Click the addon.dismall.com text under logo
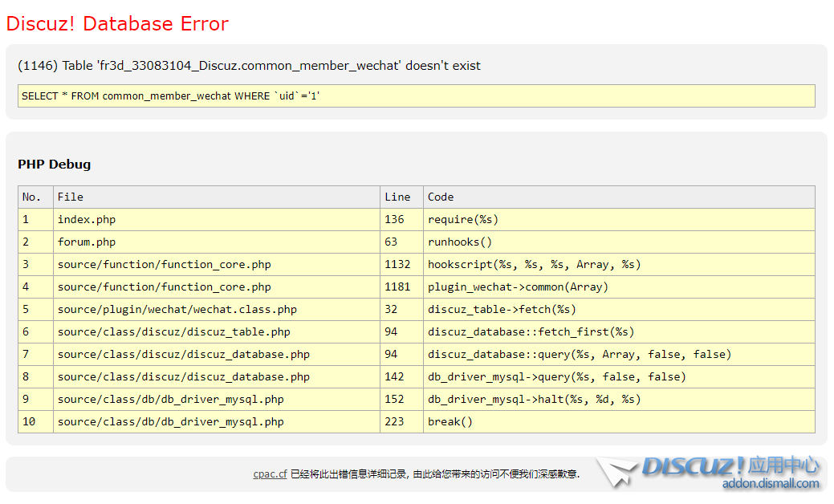834x504 pixels. (771, 483)
